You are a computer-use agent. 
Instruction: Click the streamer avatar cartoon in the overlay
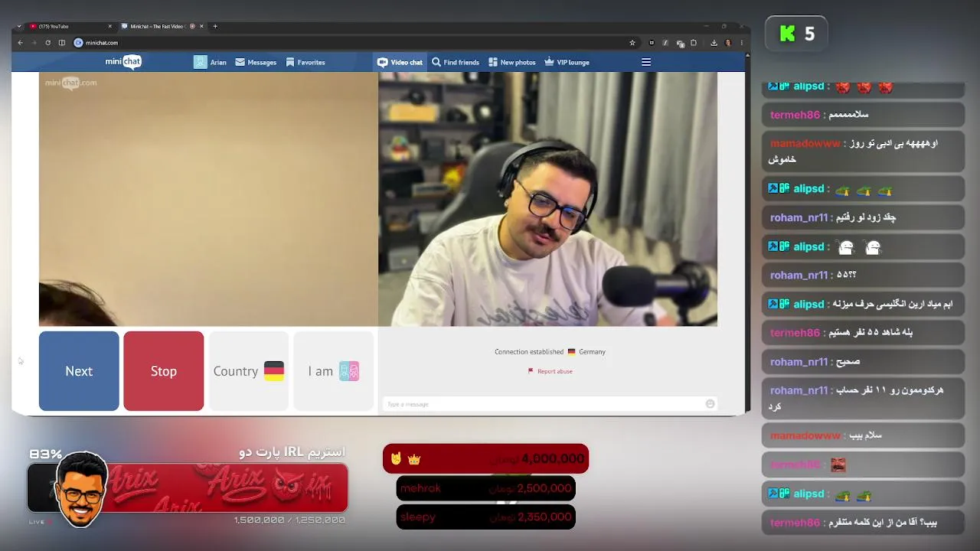[x=82, y=490]
